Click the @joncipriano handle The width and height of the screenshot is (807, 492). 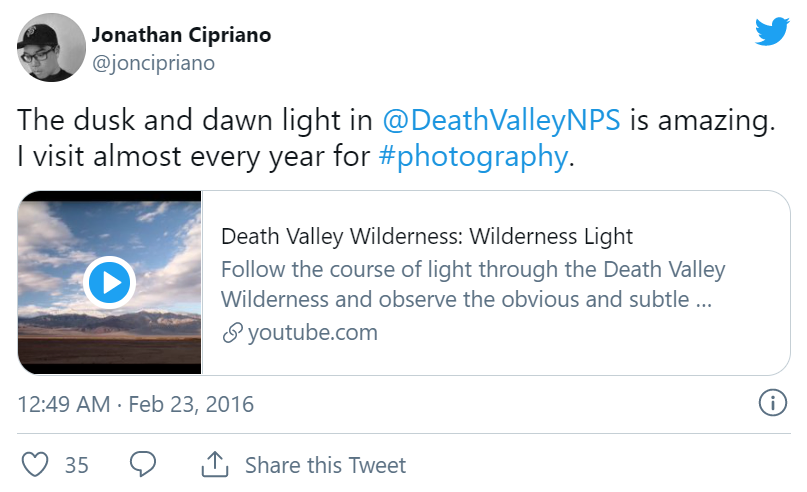click(x=153, y=63)
